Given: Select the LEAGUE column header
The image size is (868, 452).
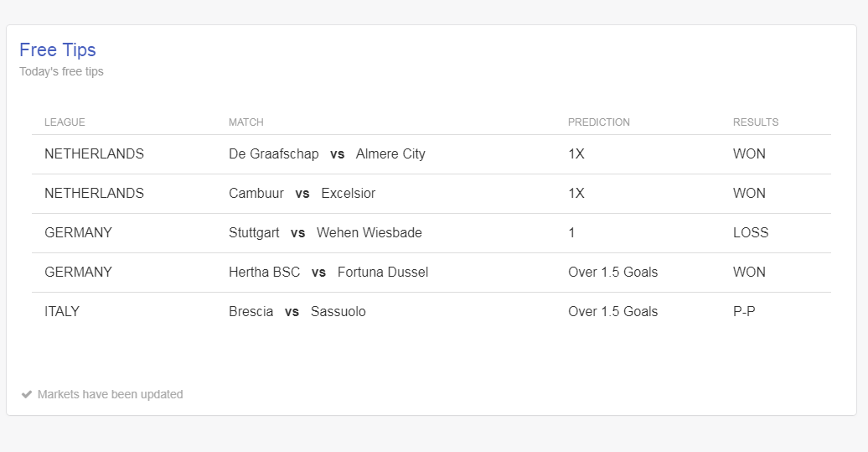Looking at the screenshot, I should coord(65,122).
